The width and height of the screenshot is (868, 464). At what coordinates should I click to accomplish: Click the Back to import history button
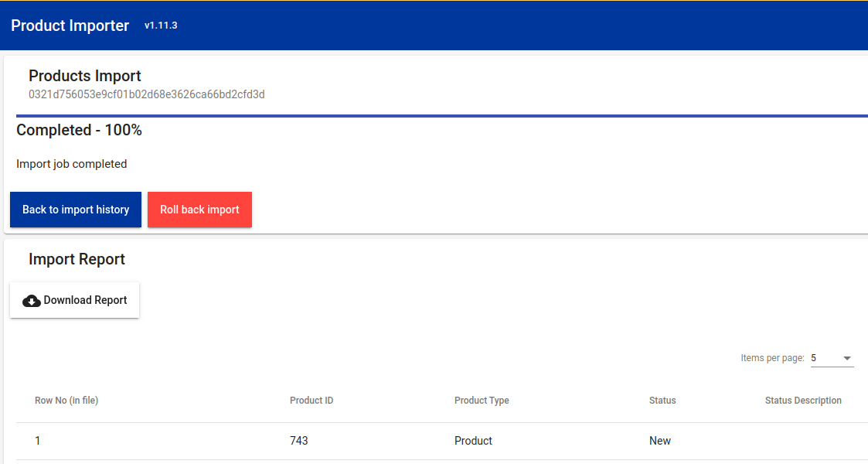click(75, 210)
